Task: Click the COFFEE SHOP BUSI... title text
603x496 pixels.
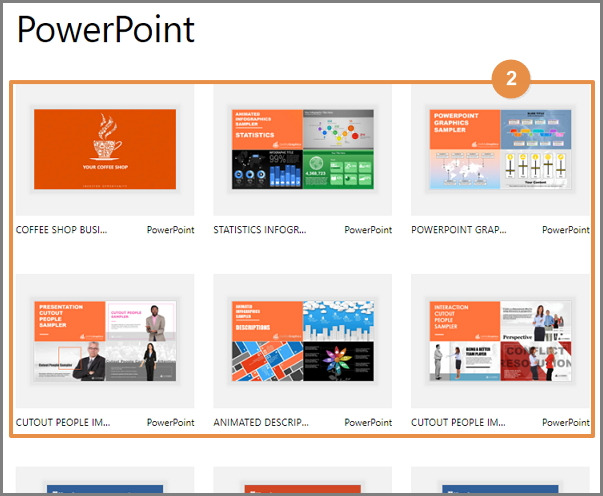Action: pyautogui.click(x=62, y=230)
